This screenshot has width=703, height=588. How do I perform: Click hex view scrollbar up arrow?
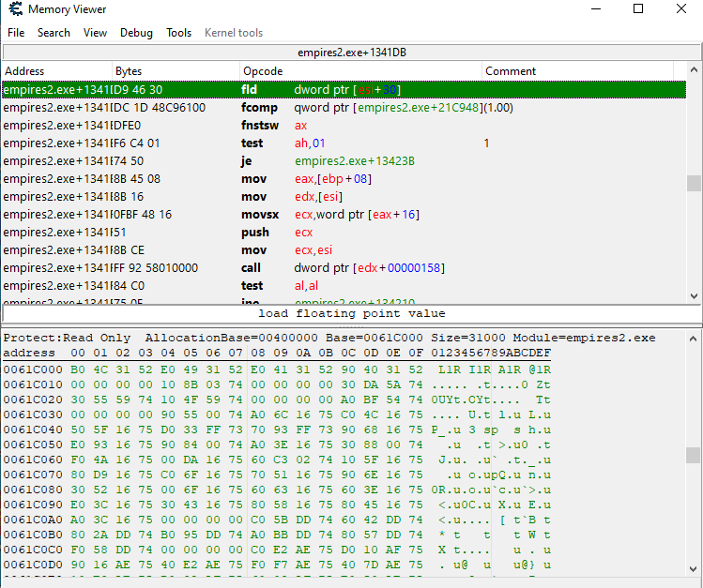pos(693,339)
